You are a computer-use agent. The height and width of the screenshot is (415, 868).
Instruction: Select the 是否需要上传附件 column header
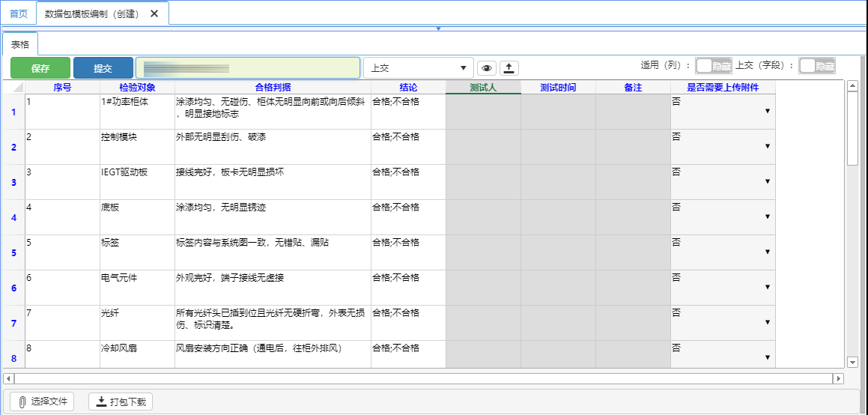(x=723, y=88)
